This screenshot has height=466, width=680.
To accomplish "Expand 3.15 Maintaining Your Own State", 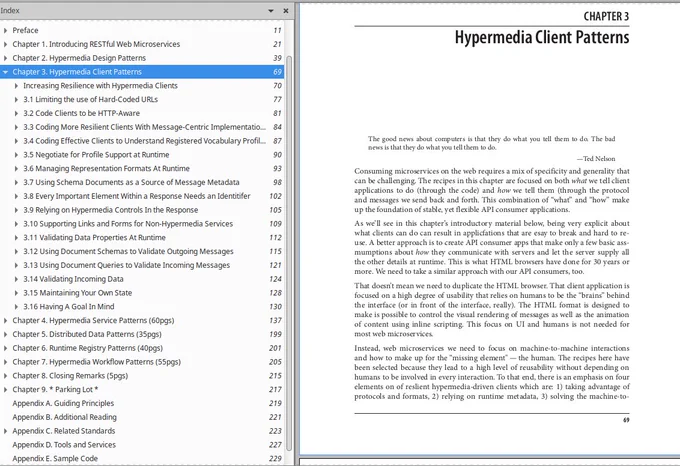I will [16, 293].
